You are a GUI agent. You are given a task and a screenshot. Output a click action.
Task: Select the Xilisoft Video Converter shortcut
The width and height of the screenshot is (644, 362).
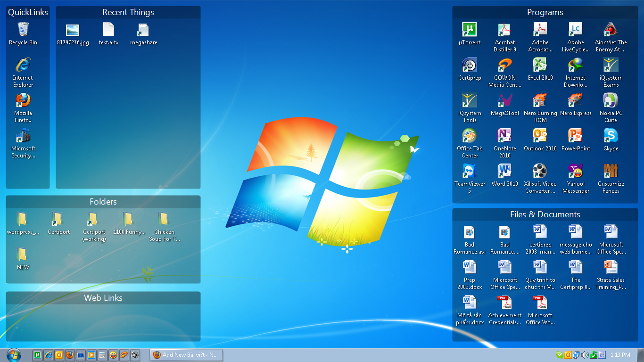pos(540,179)
